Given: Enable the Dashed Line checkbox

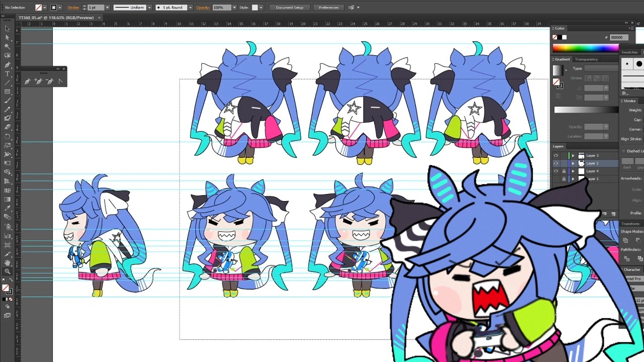Looking at the screenshot, I should point(623,151).
